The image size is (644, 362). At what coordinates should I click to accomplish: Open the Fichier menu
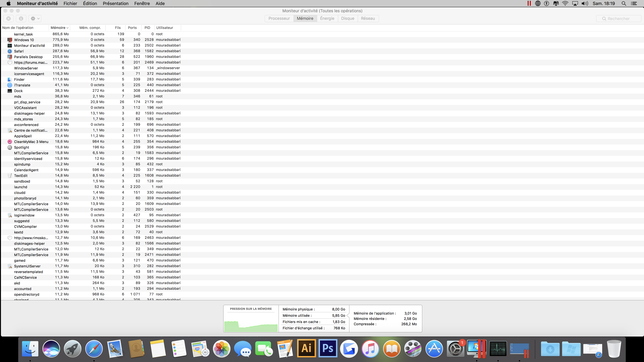pos(70,3)
